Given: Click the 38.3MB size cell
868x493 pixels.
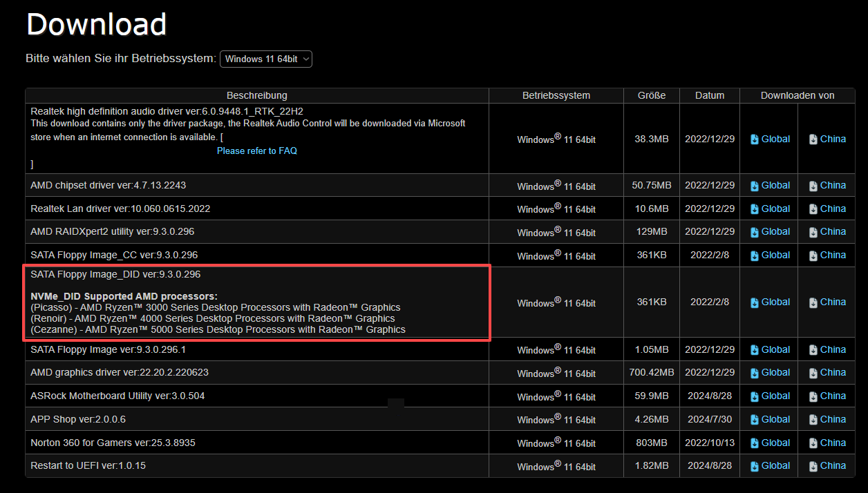Looking at the screenshot, I should pos(652,139).
